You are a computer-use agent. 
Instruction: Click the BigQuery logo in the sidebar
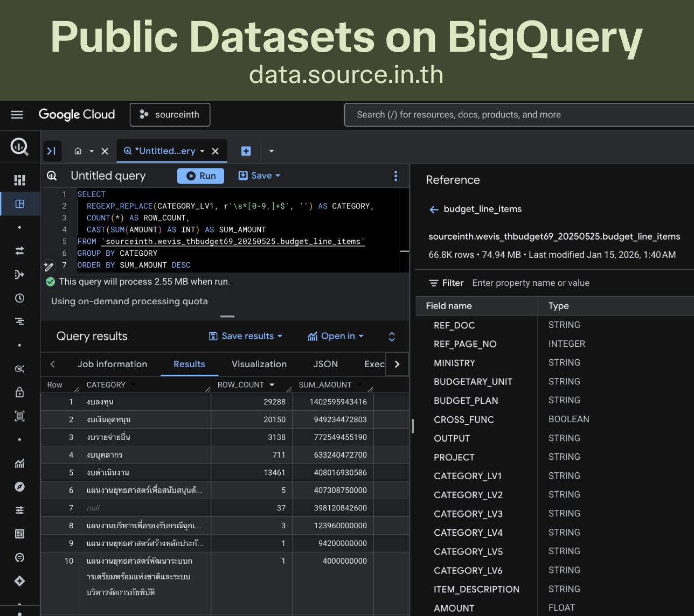tap(20, 146)
